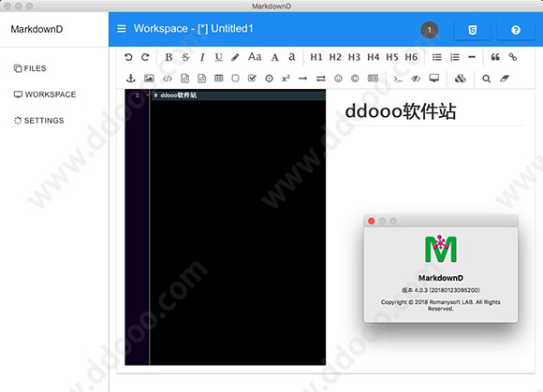Click the x² superscript icon
The image size is (543, 392).
click(x=286, y=79)
